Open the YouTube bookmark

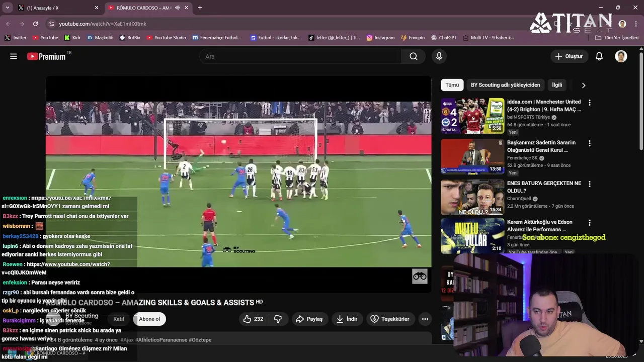[x=45, y=38]
